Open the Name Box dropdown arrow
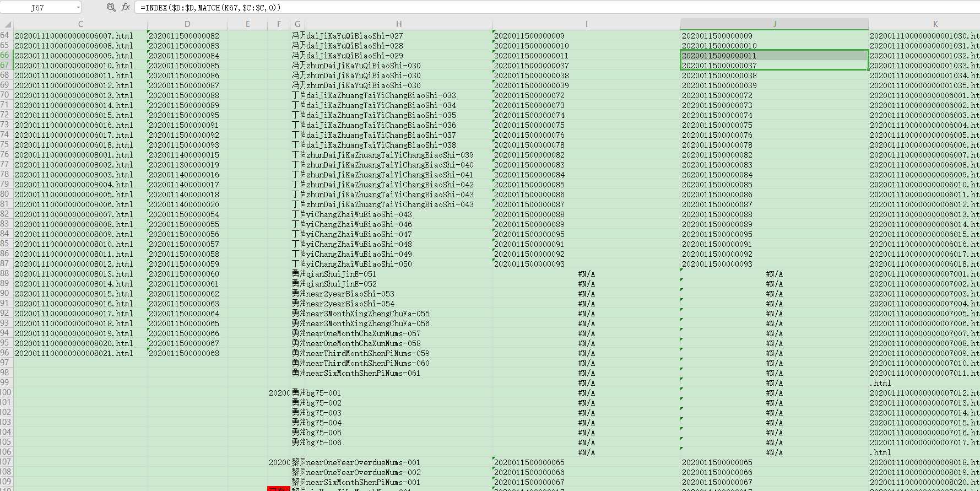Viewport: 980px width, 491px height. point(78,8)
